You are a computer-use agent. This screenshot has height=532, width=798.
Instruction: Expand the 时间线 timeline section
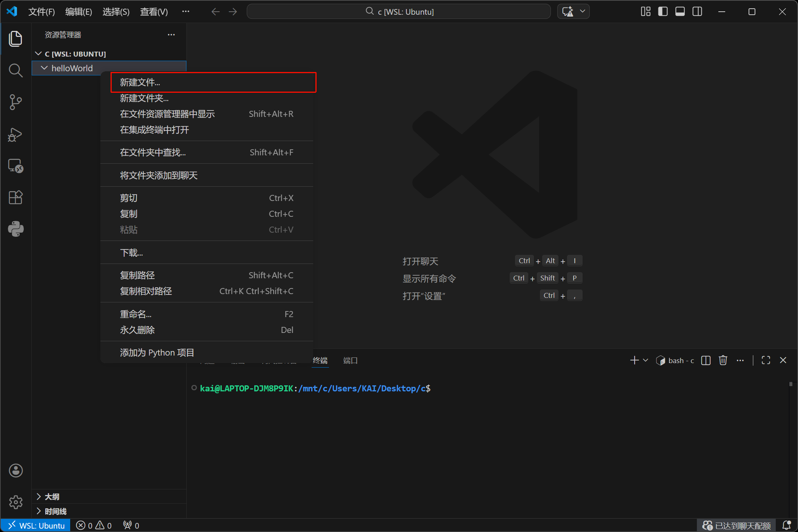pos(55,511)
